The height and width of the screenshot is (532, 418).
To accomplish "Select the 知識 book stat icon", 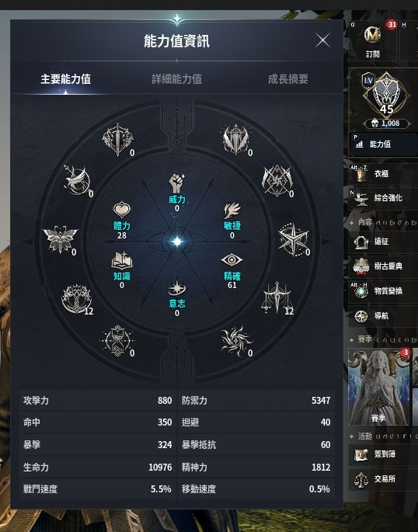I will [x=121, y=260].
